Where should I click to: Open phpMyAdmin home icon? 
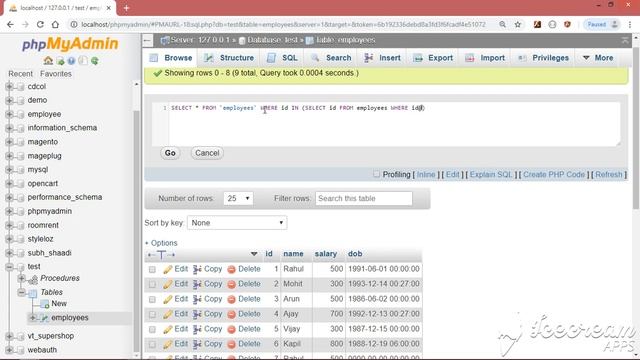click(48, 61)
